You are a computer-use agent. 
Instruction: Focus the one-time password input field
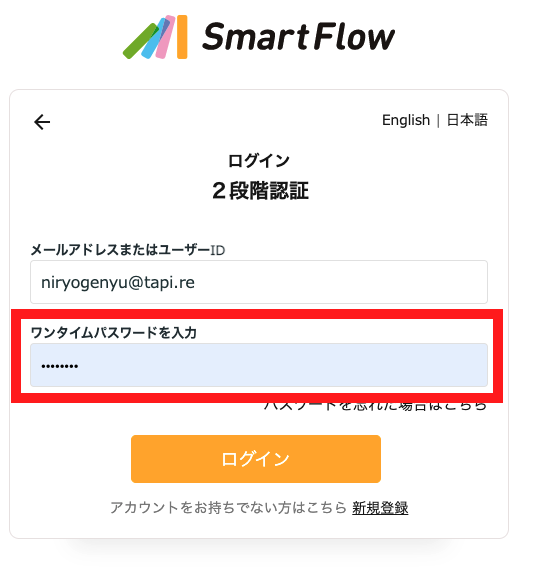(x=259, y=365)
